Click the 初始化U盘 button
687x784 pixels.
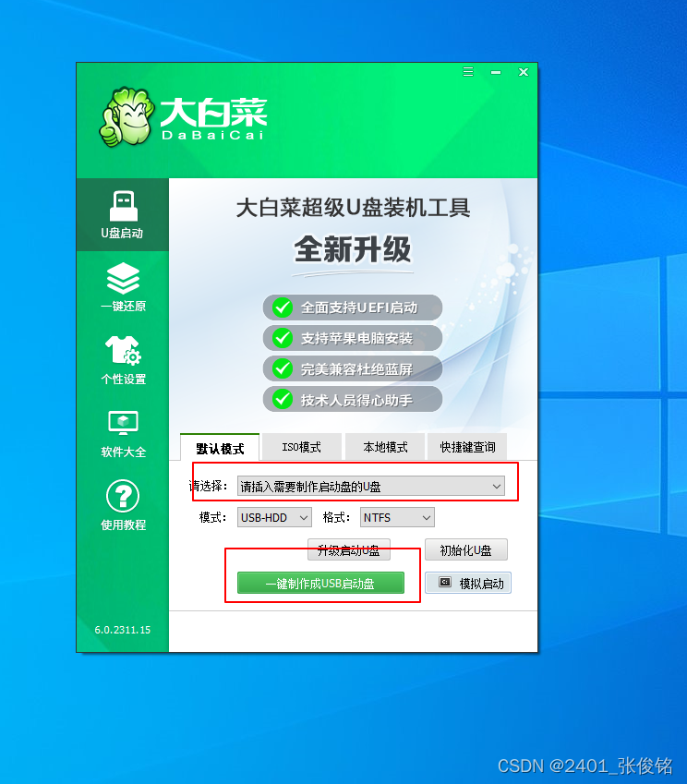pos(466,550)
